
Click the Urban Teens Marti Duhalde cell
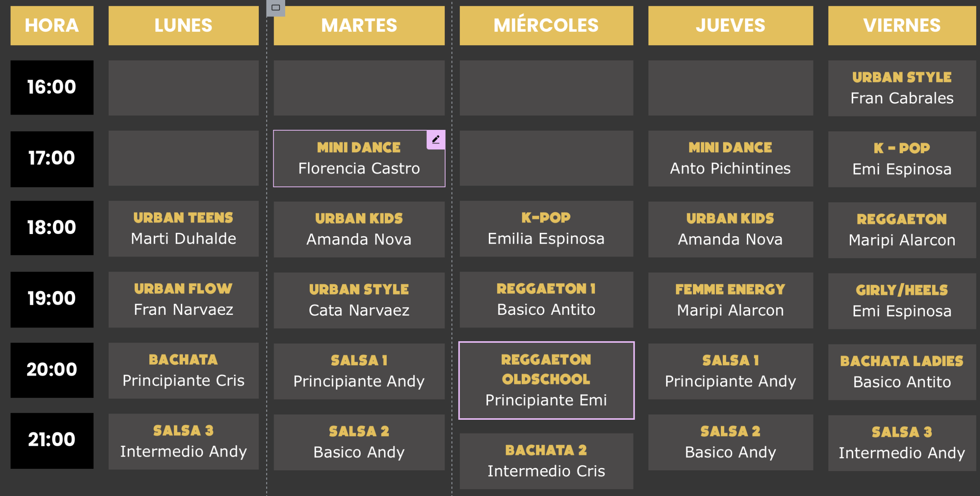point(183,229)
